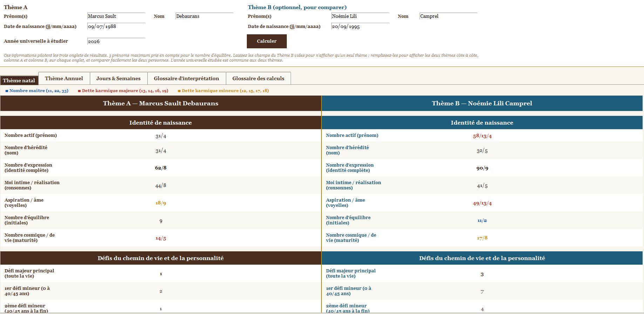Edit Thème B birth date 20/09/1995

[x=360, y=26]
